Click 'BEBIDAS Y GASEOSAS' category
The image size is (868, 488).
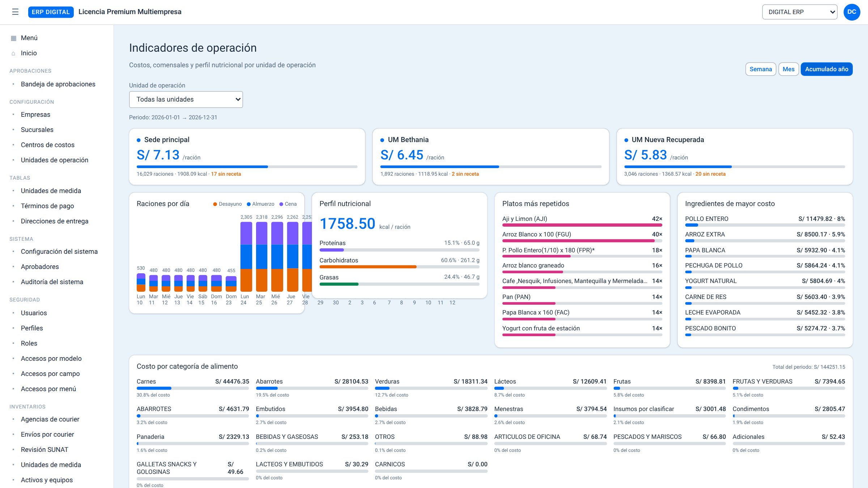click(x=312, y=443)
